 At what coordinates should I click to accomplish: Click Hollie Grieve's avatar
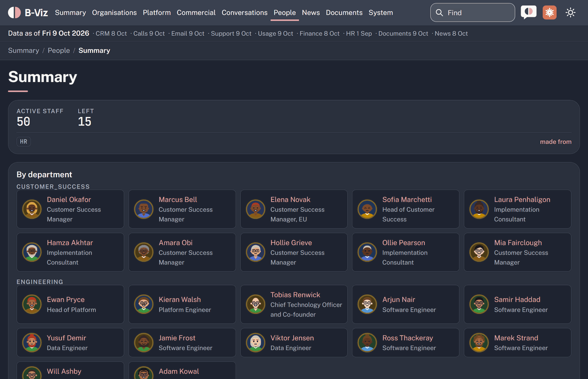point(255,252)
